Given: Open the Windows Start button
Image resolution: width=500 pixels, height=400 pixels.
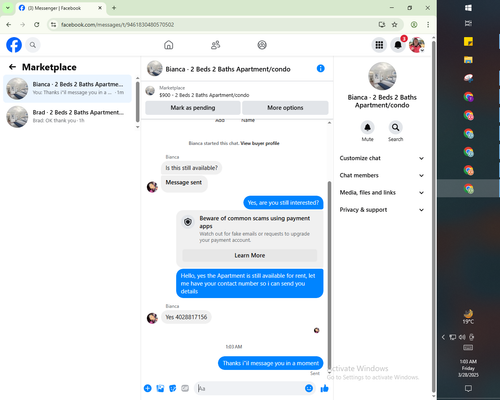Looking at the screenshot, I should 468,8.
